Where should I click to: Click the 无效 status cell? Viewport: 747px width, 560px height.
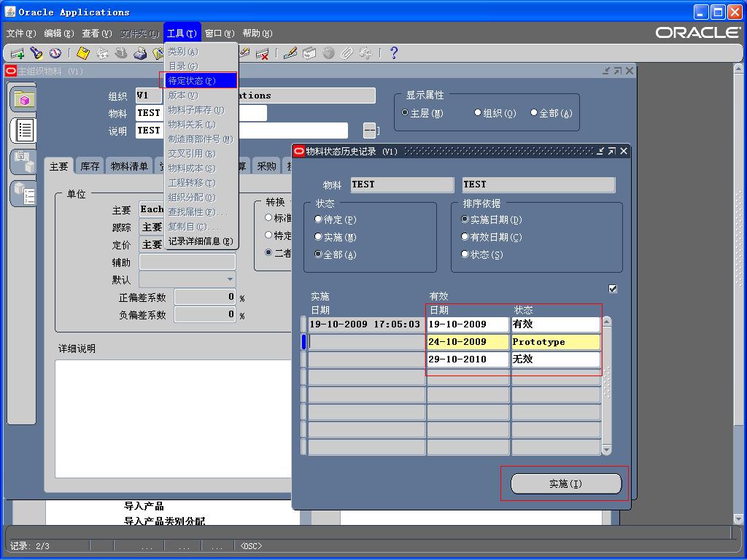tap(555, 359)
